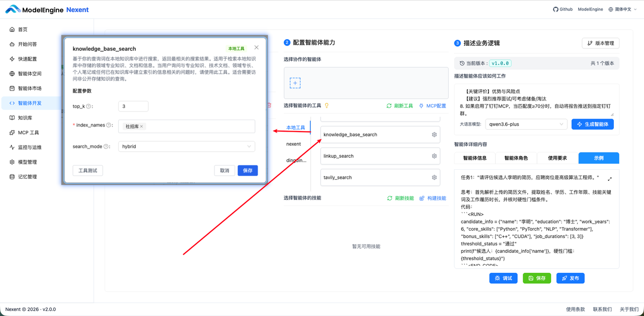The image size is (644, 316).
Task: Click the 保存 button in the dialog
Action: 248,170
